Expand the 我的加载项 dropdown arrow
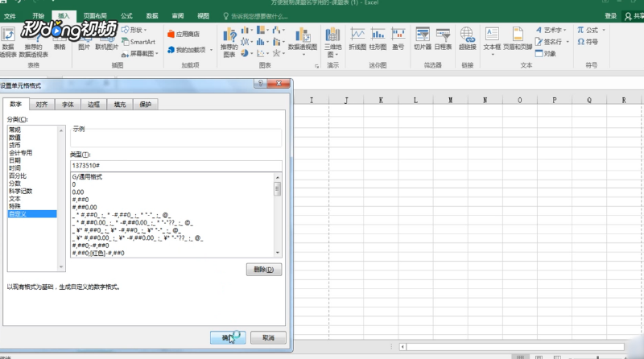This screenshot has width=644, height=359. click(211, 50)
